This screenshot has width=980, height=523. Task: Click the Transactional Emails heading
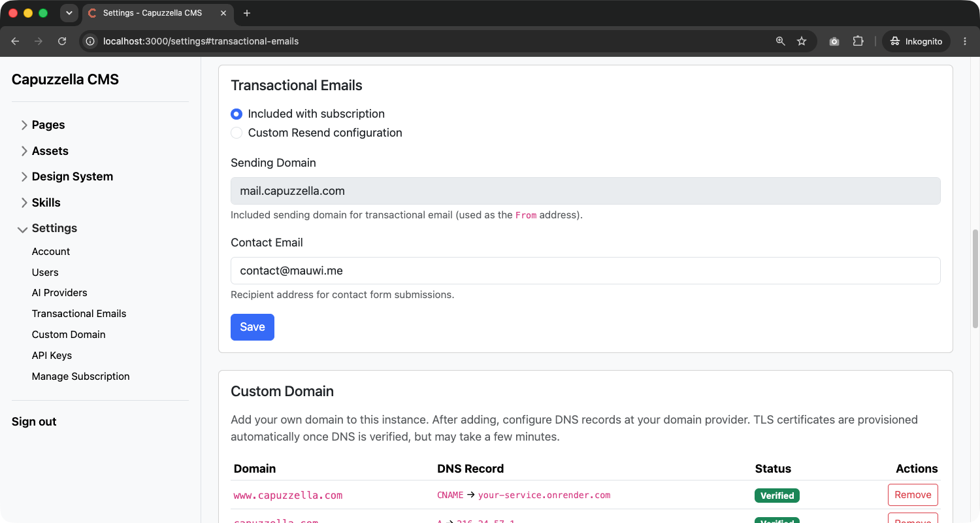pyautogui.click(x=297, y=86)
